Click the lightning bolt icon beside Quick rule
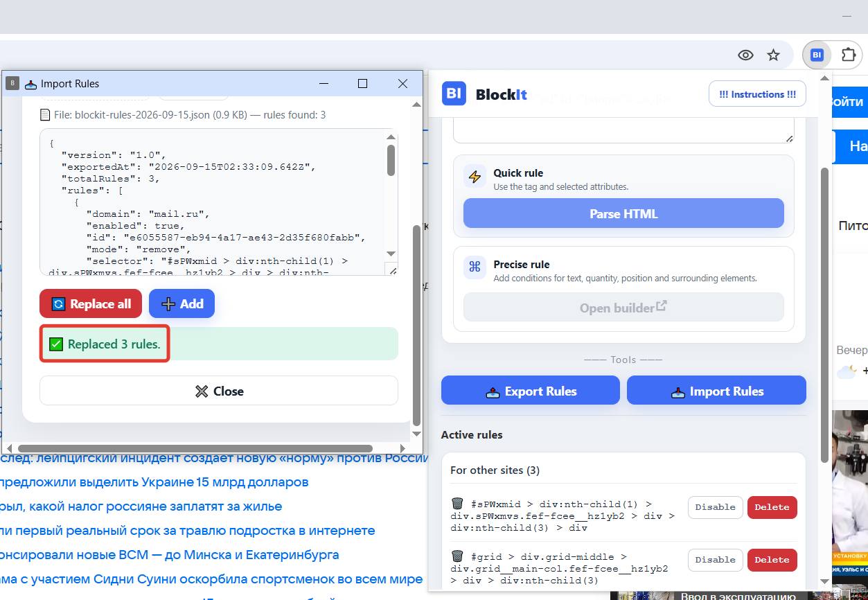The image size is (868, 600). click(x=475, y=177)
